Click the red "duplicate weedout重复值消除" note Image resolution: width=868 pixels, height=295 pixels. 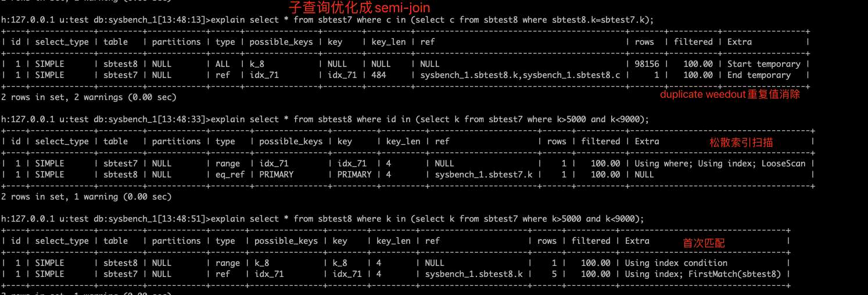(x=730, y=95)
